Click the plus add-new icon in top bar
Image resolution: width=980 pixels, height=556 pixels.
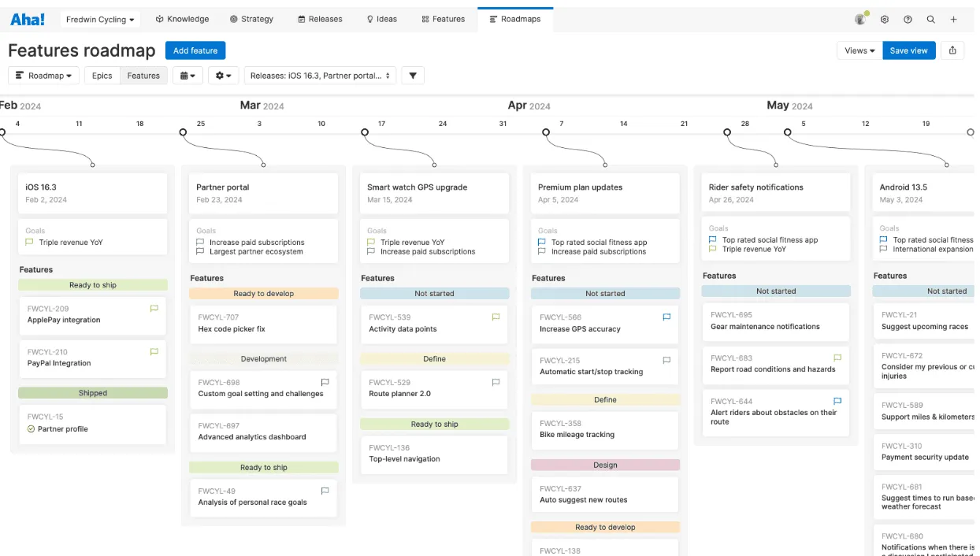tap(953, 19)
